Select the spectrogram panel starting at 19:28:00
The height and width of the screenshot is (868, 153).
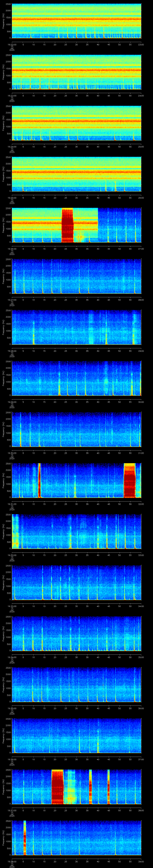pyautogui.click(x=76, y=327)
